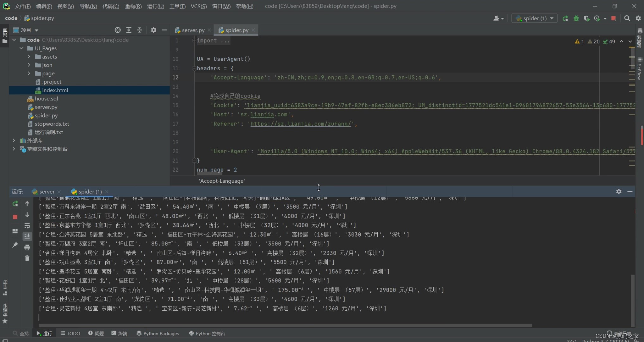Open the File menu
Viewport: 644px width, 342px height.
pyautogui.click(x=22, y=6)
